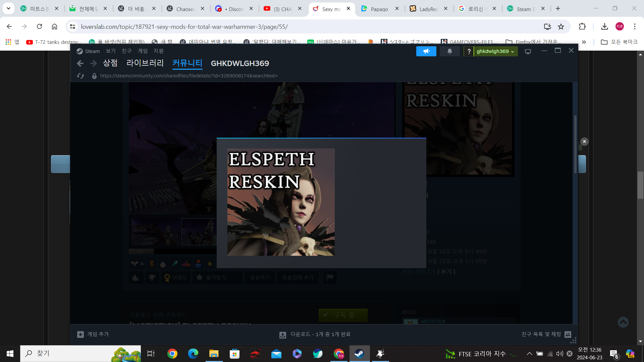Screen dimensions: 644x362
Task: Open the Steam downloads status
Action: click(315, 334)
